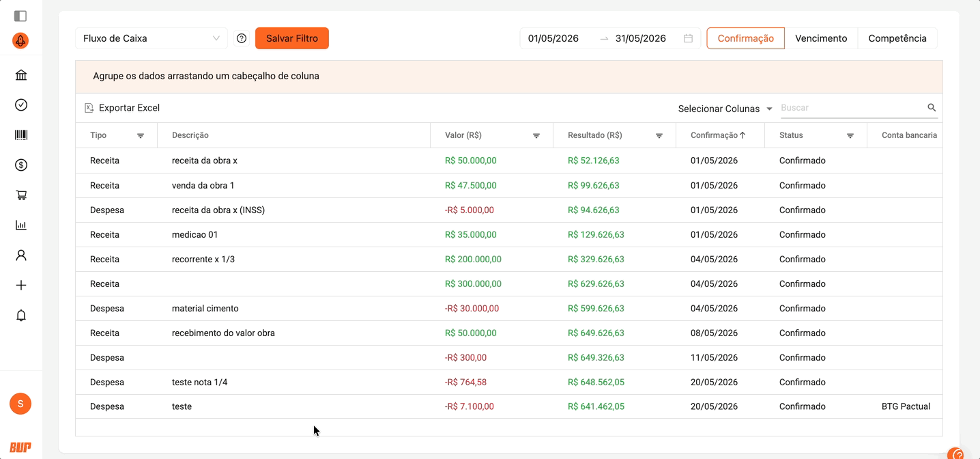Open the Fluxo de Caixa dropdown

(152, 38)
